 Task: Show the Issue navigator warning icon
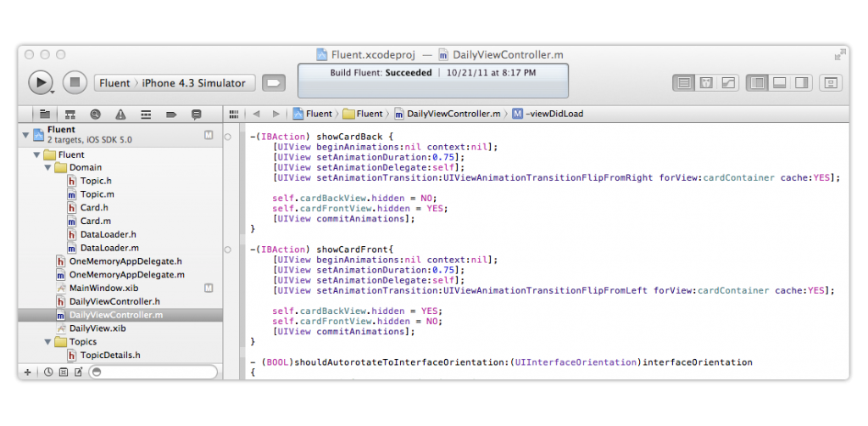click(x=120, y=114)
